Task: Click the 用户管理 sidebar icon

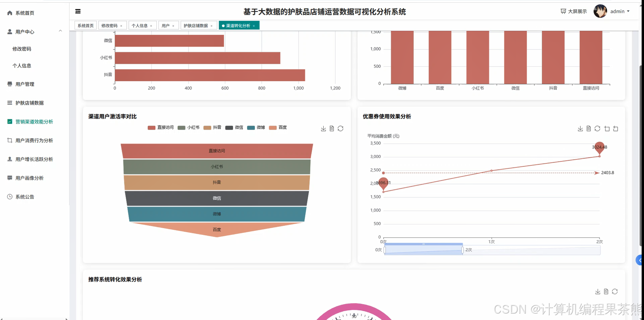Action: click(x=10, y=84)
